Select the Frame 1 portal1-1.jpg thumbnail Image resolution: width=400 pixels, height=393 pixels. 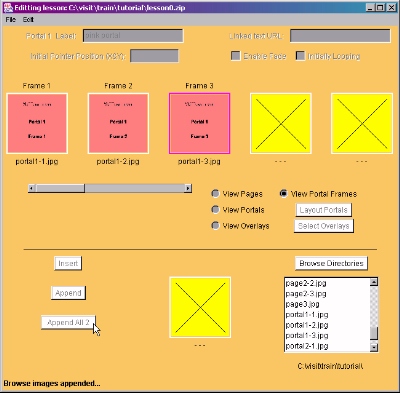click(x=37, y=123)
